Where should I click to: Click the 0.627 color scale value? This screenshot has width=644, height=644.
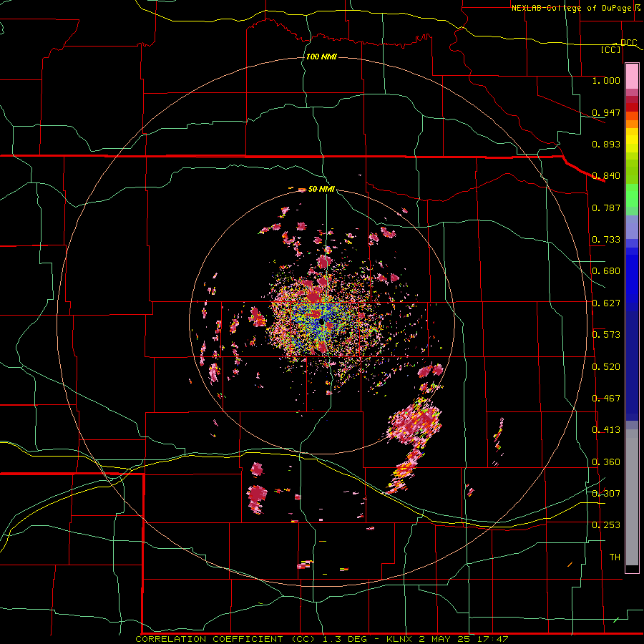tap(606, 303)
